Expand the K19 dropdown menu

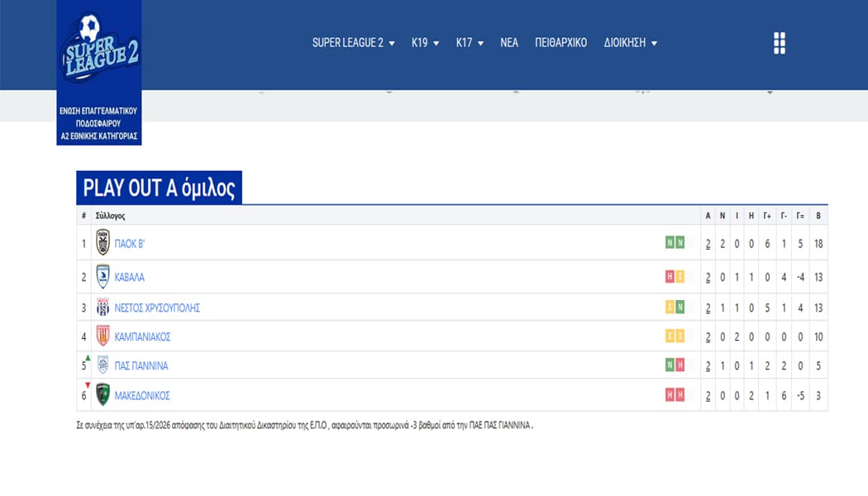point(425,43)
